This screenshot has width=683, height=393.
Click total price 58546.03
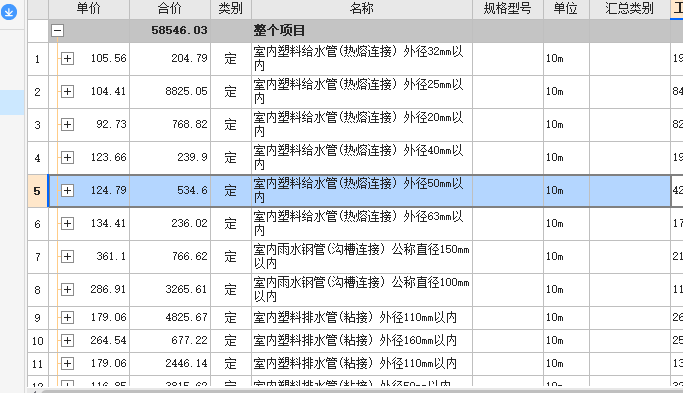170,30
